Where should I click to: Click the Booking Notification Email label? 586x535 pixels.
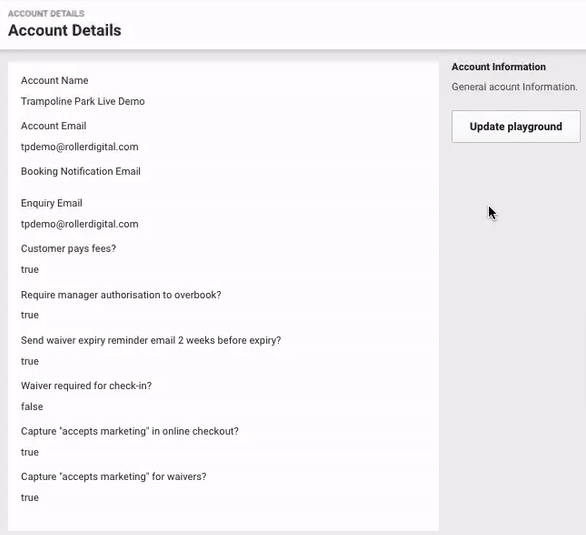(81, 171)
